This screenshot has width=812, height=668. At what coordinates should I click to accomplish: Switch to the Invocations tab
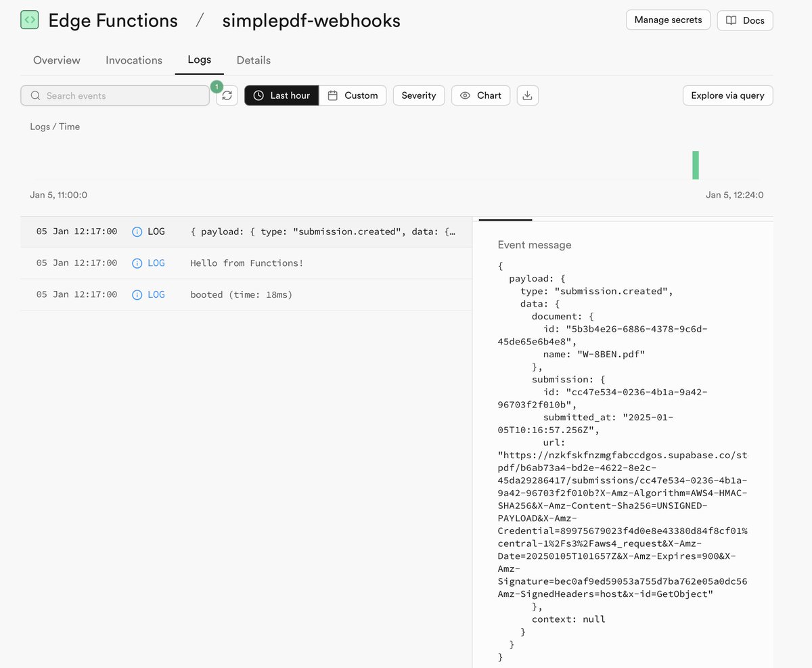tap(134, 60)
